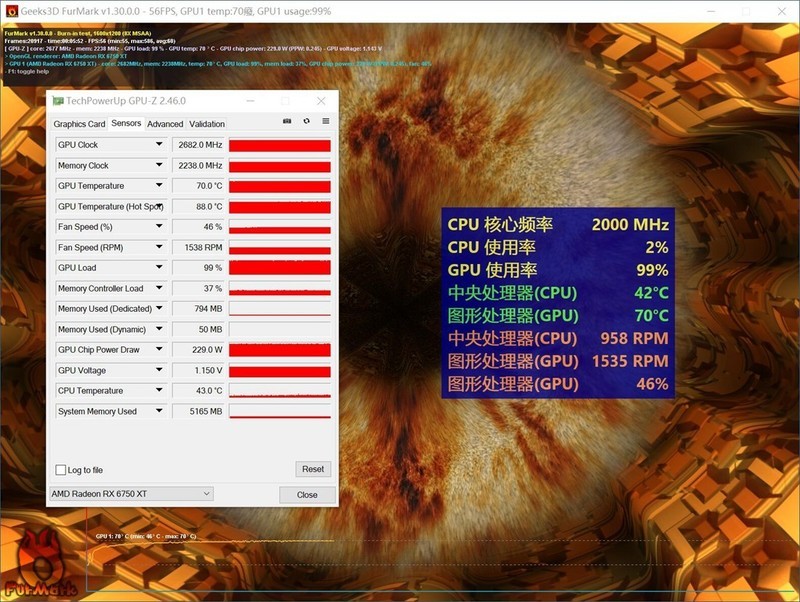Expand Memory Controller Load dropdown
The height and width of the screenshot is (602, 800).
[159, 288]
